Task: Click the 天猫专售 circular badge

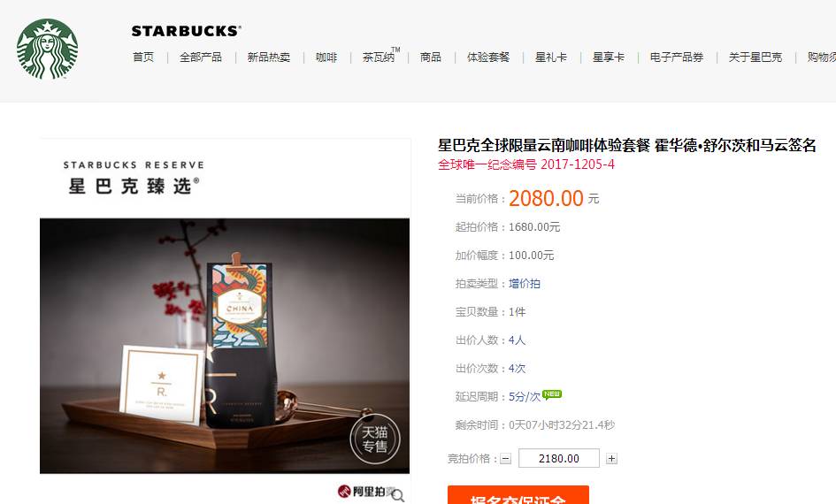Action: 375,439
